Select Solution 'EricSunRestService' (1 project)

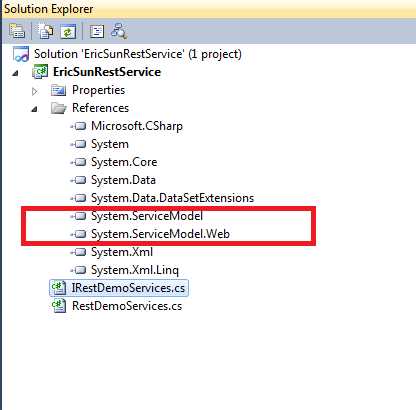coord(138,54)
